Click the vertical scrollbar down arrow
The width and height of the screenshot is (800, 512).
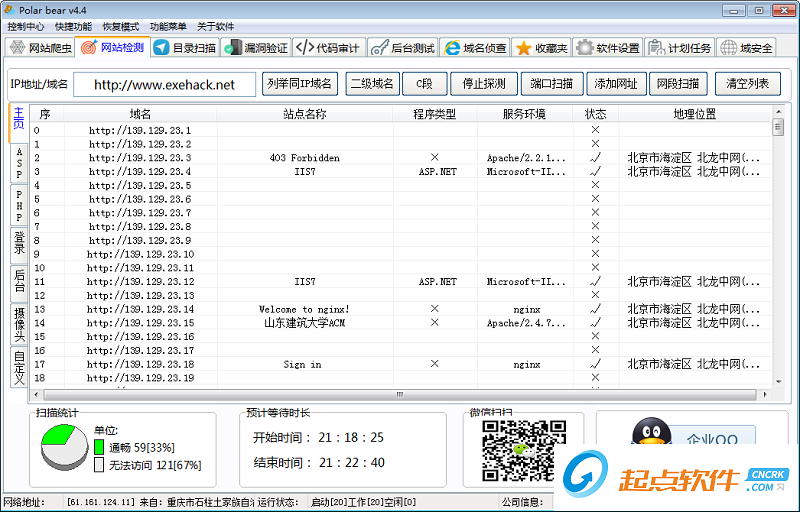click(778, 381)
